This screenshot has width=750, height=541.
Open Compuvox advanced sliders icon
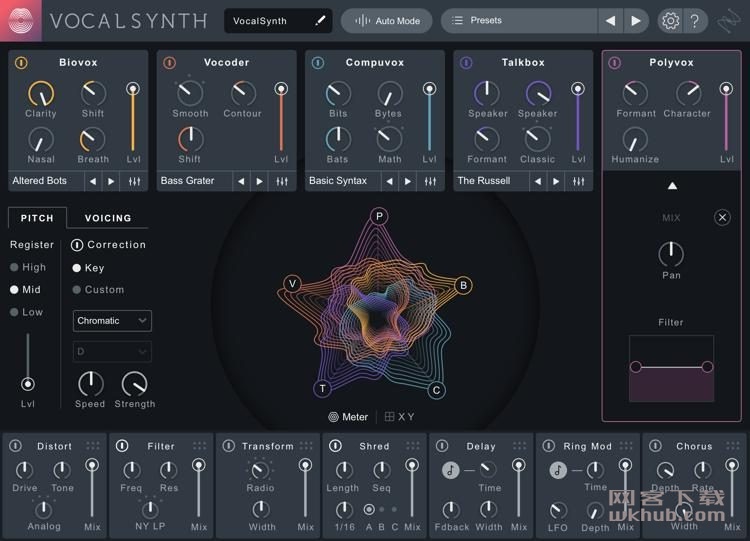(x=430, y=181)
